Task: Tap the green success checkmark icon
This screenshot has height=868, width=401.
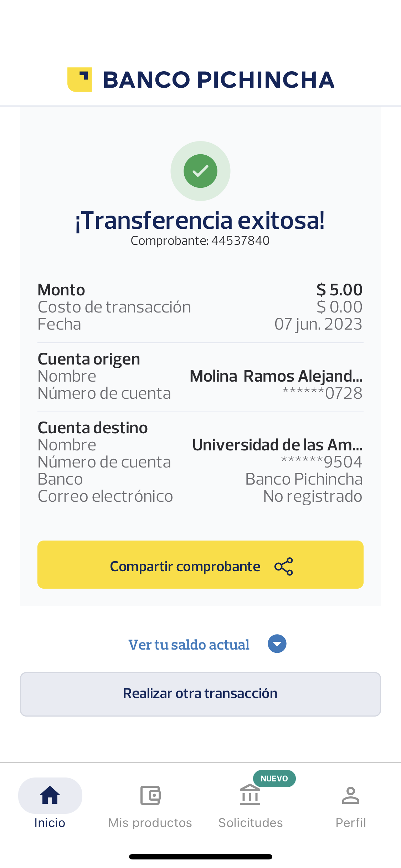Action: 200,171
